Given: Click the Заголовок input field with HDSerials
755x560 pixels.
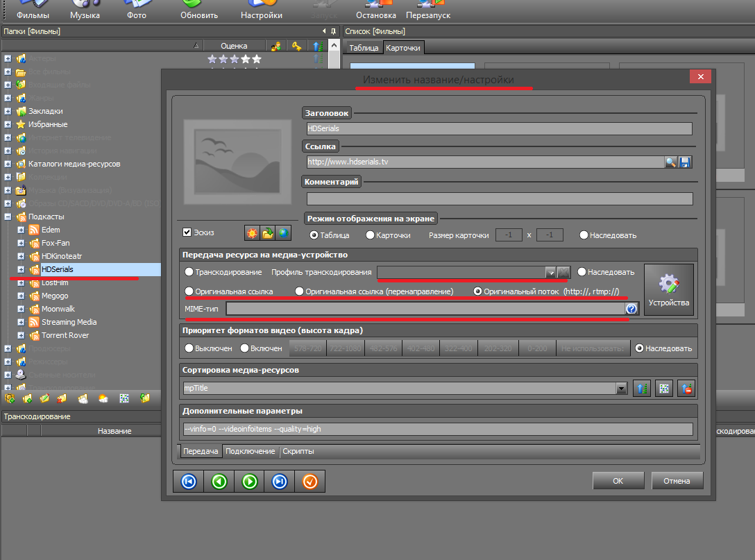Looking at the screenshot, I should pos(498,128).
